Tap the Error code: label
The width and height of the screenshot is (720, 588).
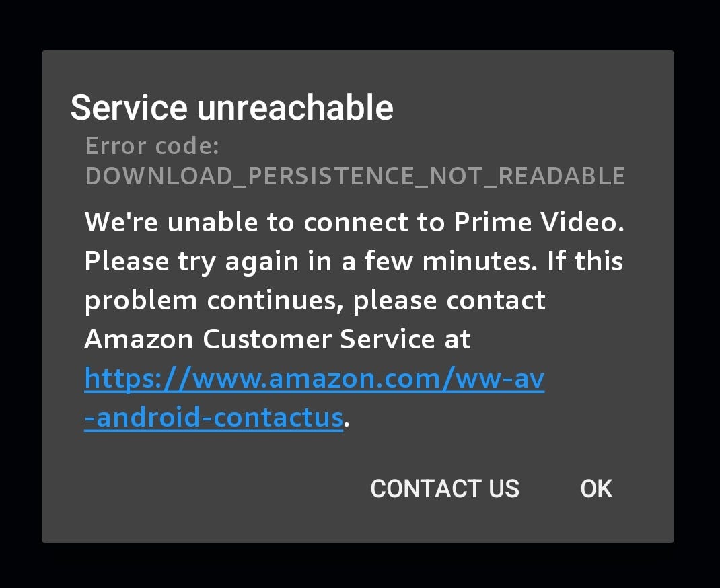pyautogui.click(x=153, y=146)
